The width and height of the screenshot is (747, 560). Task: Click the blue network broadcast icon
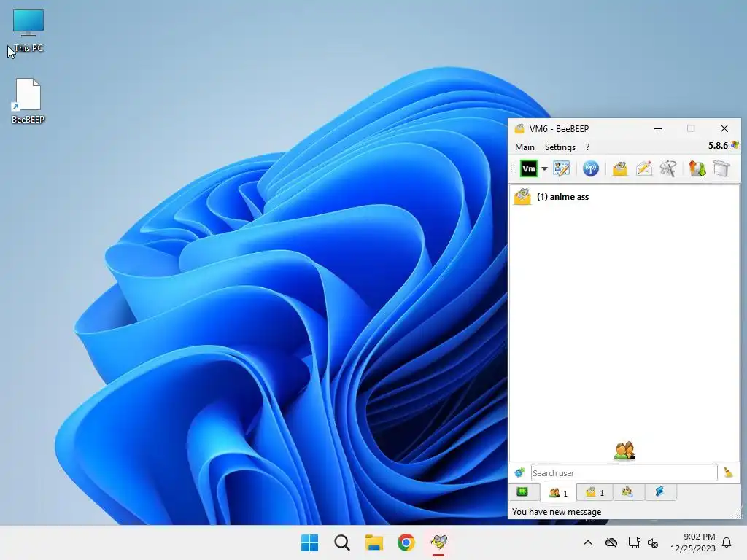591,168
